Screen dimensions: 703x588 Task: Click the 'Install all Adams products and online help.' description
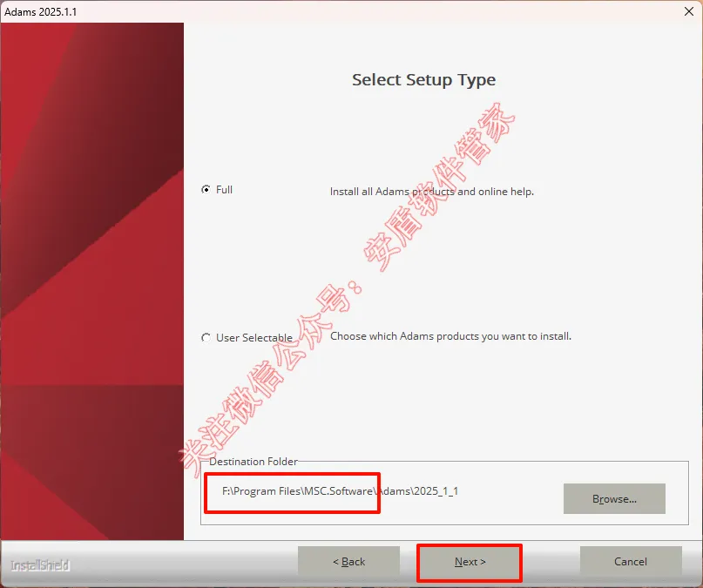(432, 192)
